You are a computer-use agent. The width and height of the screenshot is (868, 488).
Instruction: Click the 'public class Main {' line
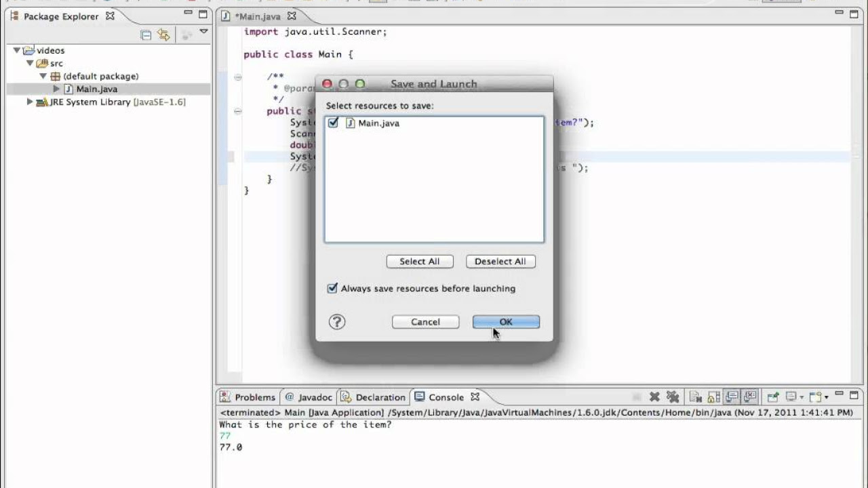pos(298,54)
